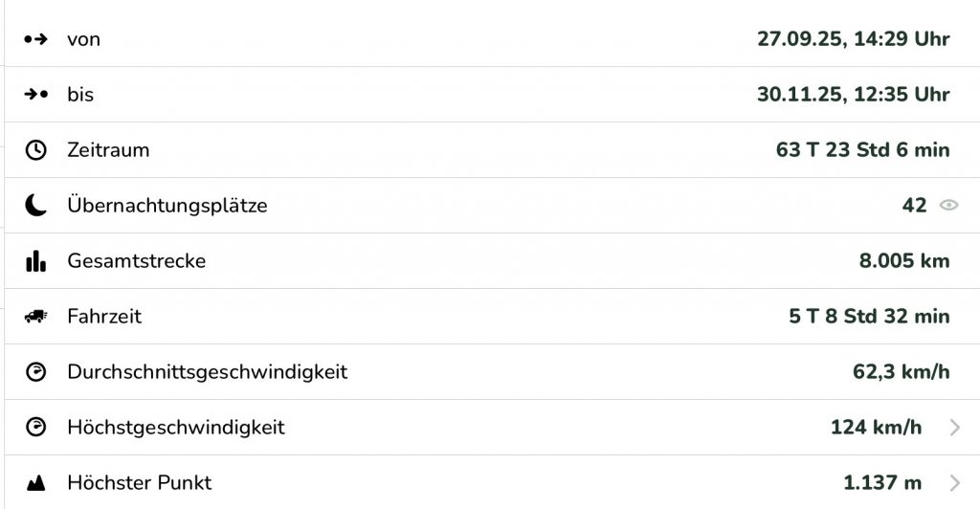Expand the Höchster Punkt chevron arrow

click(954, 483)
